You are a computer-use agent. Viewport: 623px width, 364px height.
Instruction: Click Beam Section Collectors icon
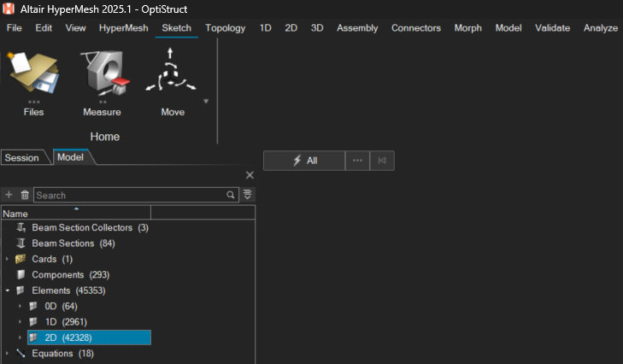pos(21,227)
